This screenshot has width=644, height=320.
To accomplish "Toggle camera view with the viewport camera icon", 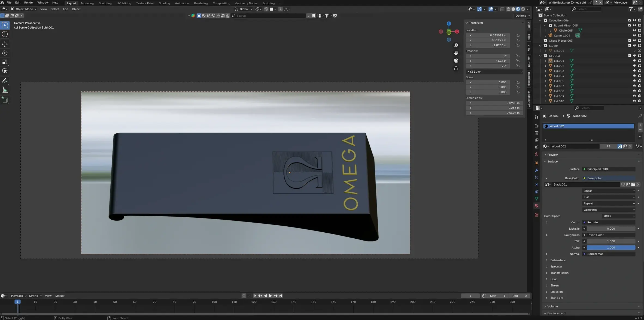I will coord(456,61).
